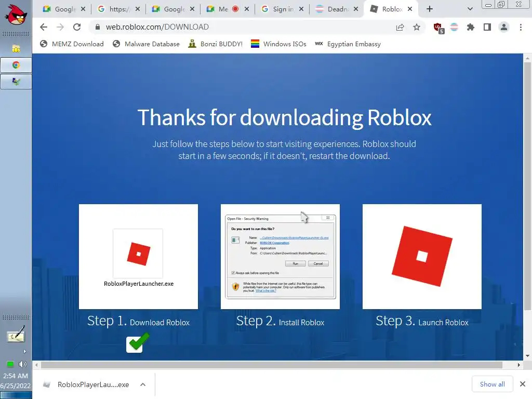Viewport: 532px width, 399px height.
Task: Close the downloads bar
Action: (x=523, y=384)
